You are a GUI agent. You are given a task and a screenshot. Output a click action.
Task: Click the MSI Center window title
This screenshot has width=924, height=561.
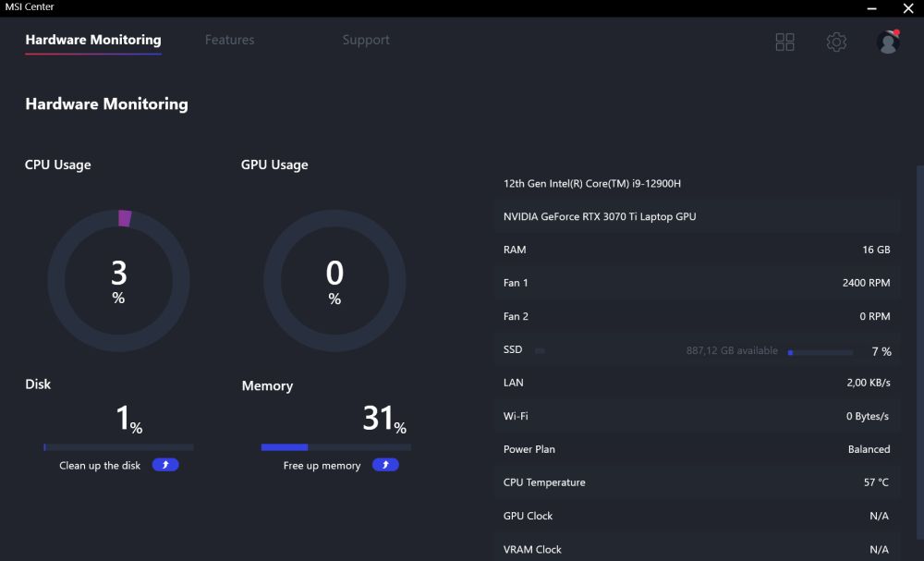30,7
